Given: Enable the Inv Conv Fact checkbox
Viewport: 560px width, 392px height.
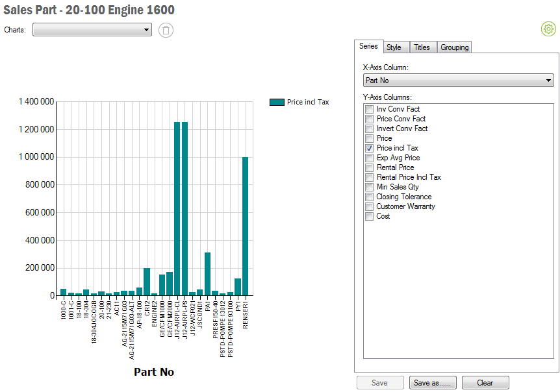Looking at the screenshot, I should click(x=369, y=109).
